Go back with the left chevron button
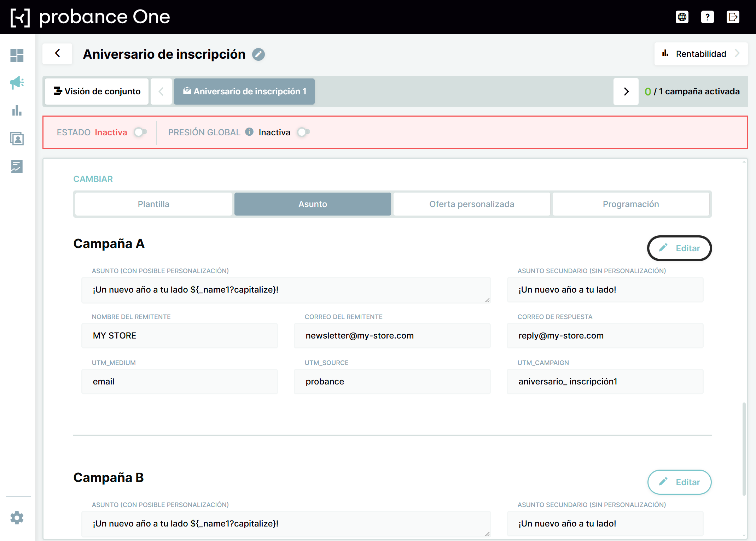Image resolution: width=756 pixels, height=541 pixels. pyautogui.click(x=57, y=54)
